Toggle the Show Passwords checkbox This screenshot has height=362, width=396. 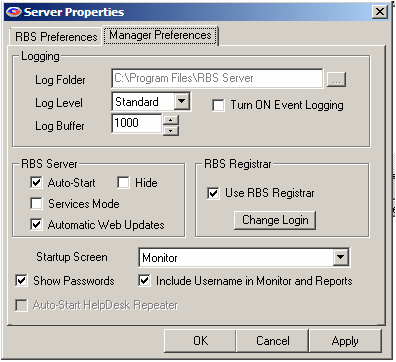[x=21, y=281]
